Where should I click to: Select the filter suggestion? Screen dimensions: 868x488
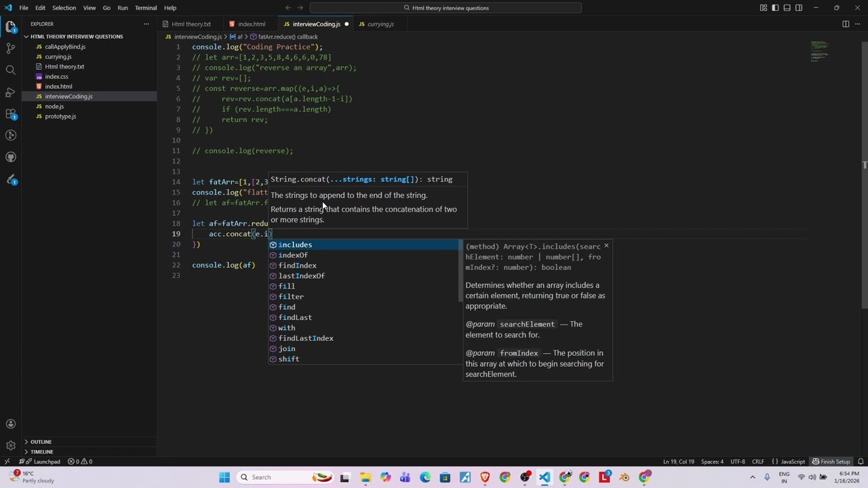pyautogui.click(x=365, y=297)
